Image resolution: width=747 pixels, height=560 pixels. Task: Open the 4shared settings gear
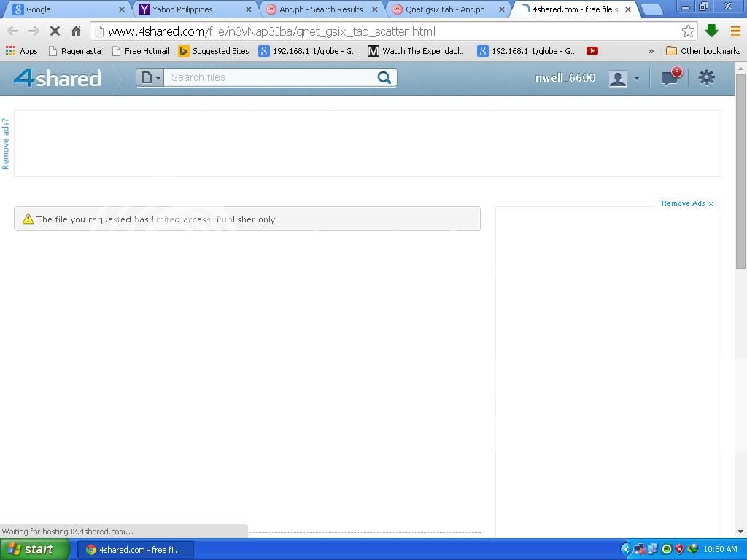coord(706,78)
